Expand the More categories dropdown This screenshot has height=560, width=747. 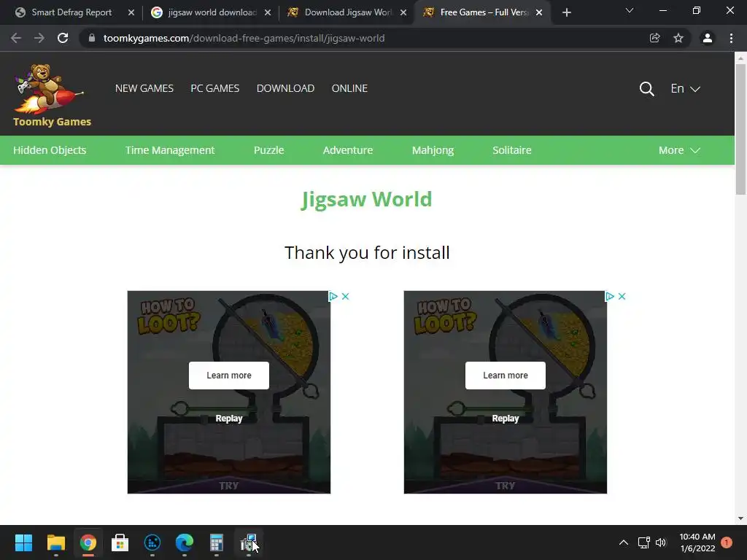[x=679, y=150]
